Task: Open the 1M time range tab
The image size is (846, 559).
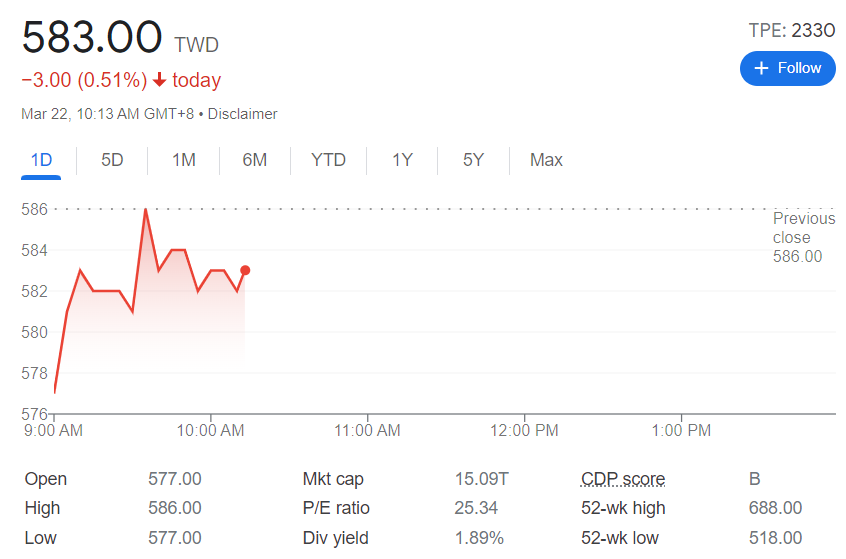Action: (x=183, y=160)
